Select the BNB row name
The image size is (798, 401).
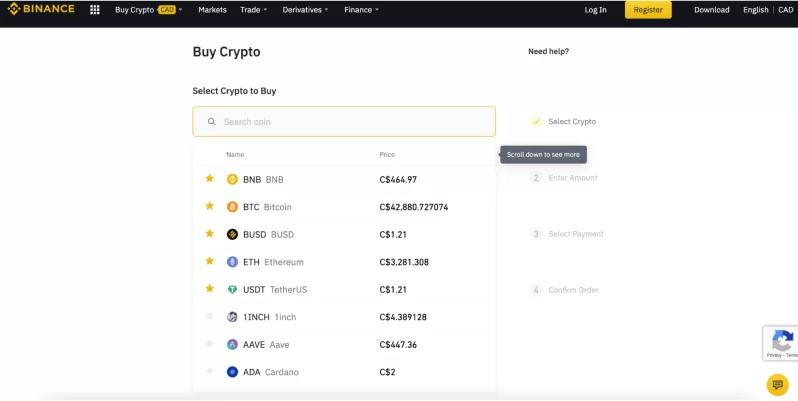tap(263, 180)
